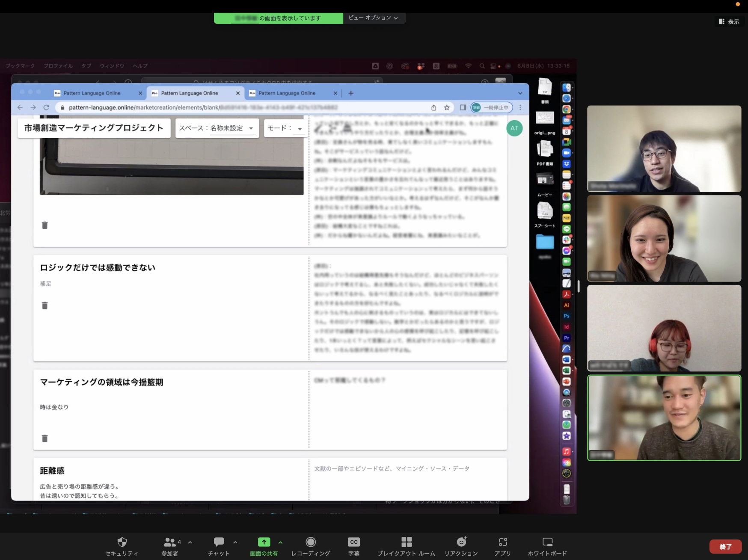This screenshot has height=560, width=748.
Task: Select the red-headphones participant video tile
Action: click(x=664, y=328)
